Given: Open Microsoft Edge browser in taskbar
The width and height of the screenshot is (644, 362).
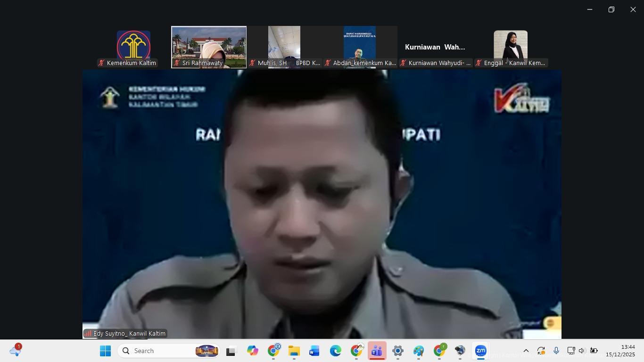Looking at the screenshot, I should click(x=335, y=351).
